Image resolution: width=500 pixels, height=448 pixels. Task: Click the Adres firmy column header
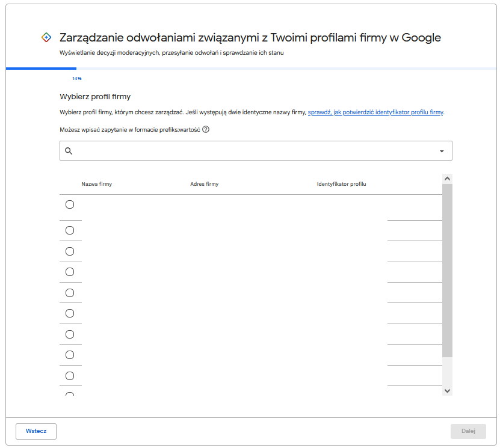coord(205,184)
